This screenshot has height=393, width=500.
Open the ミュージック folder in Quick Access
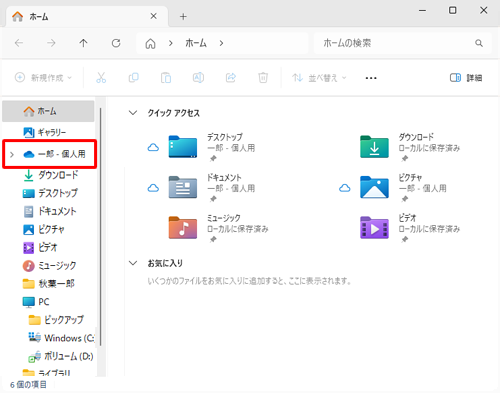(x=183, y=228)
